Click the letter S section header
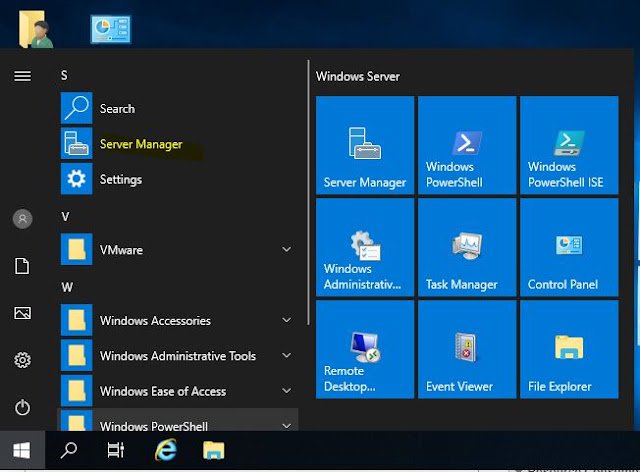This screenshot has width=640, height=472. (x=64, y=75)
